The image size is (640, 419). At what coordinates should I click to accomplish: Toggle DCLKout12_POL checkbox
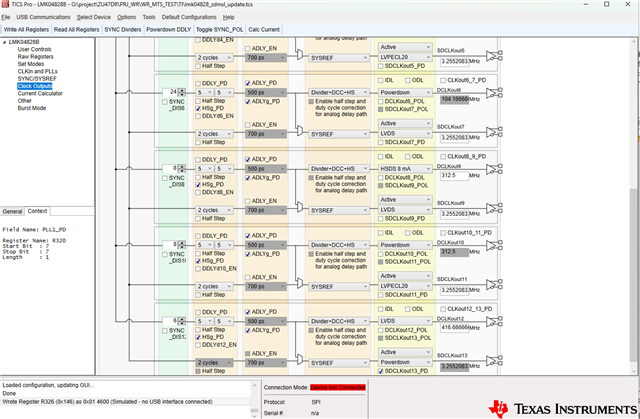point(380,330)
